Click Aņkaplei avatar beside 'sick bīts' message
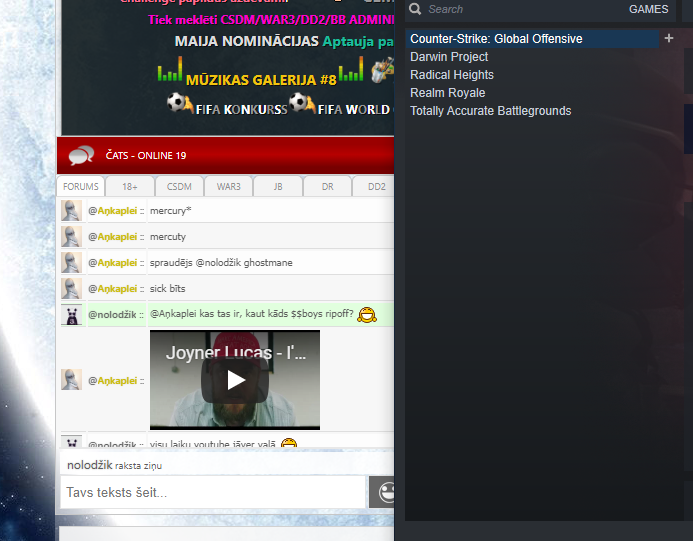 (x=71, y=289)
